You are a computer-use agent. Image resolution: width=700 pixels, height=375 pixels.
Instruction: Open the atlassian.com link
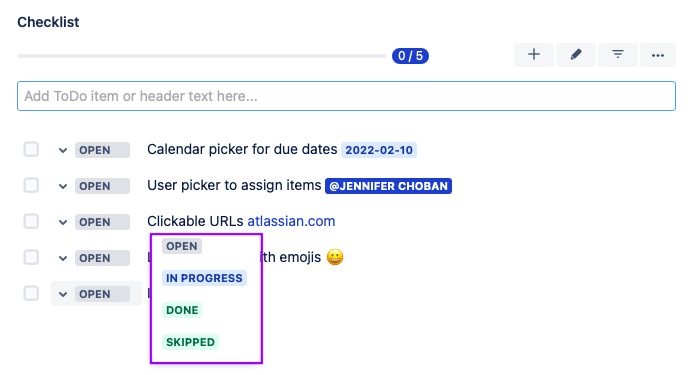[291, 221]
